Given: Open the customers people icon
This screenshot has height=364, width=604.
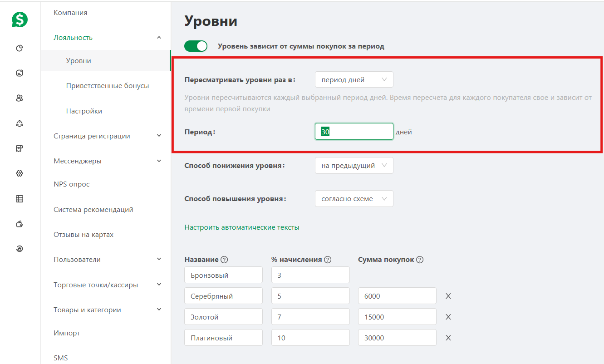Looking at the screenshot, I should tap(20, 98).
